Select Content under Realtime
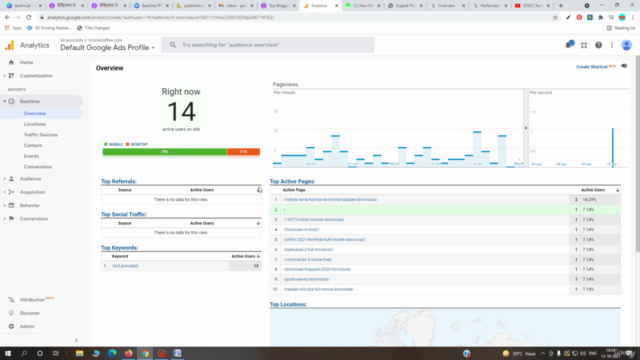640x360 pixels. coord(33,145)
